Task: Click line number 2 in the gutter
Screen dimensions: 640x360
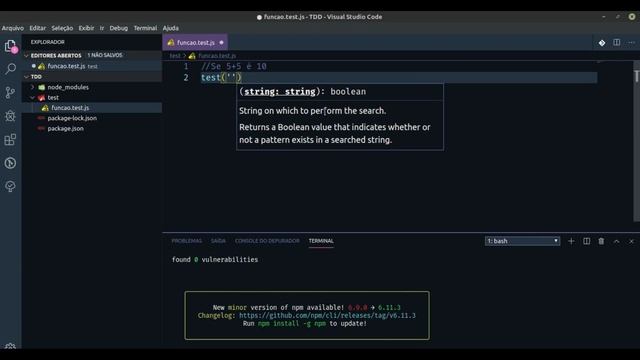Action: click(x=186, y=78)
